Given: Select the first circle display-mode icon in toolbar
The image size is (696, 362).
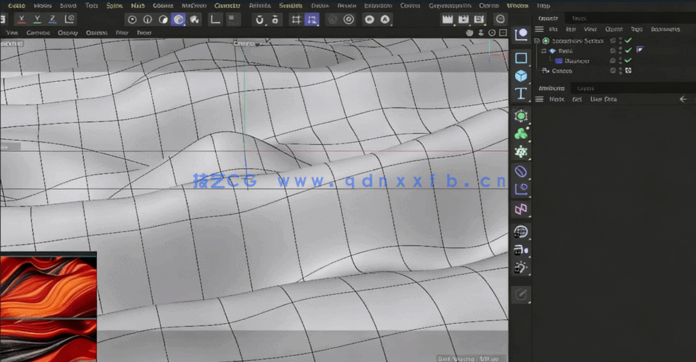Looking at the screenshot, I should [132, 20].
